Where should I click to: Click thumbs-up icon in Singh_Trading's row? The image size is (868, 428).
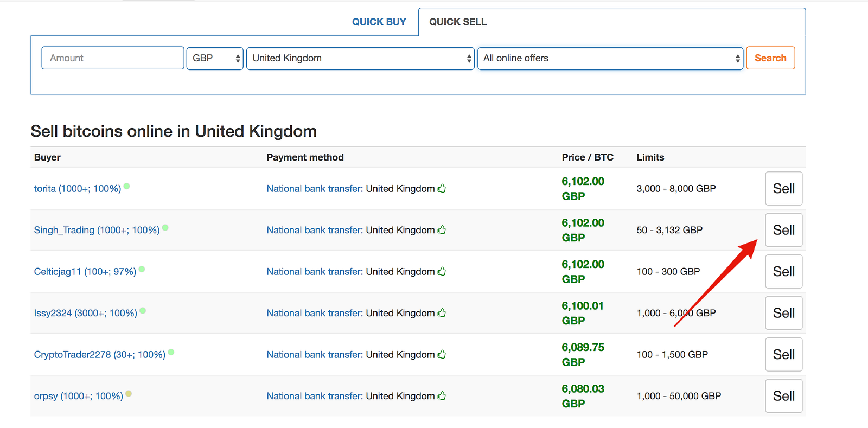442,229
